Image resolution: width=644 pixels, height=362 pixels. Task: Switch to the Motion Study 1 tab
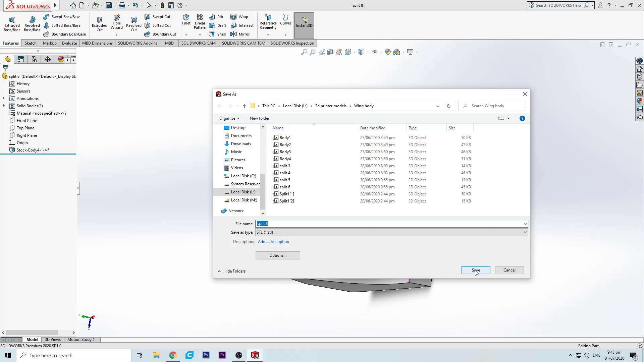[81, 340]
